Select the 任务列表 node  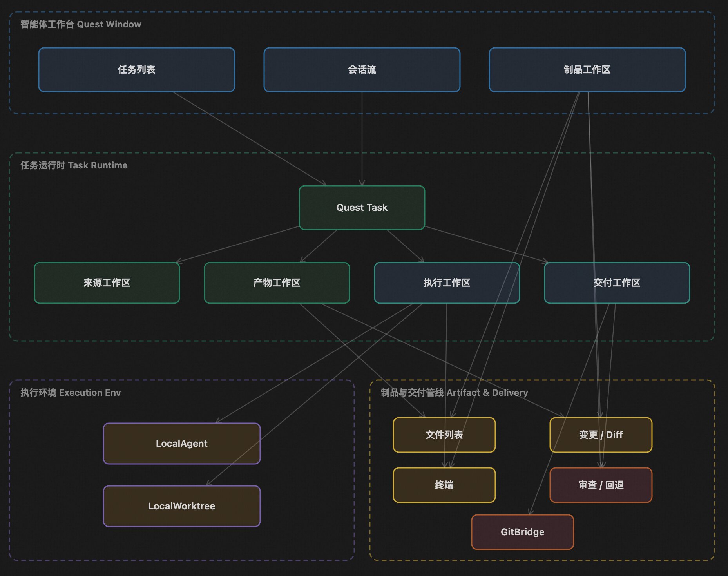pos(137,70)
